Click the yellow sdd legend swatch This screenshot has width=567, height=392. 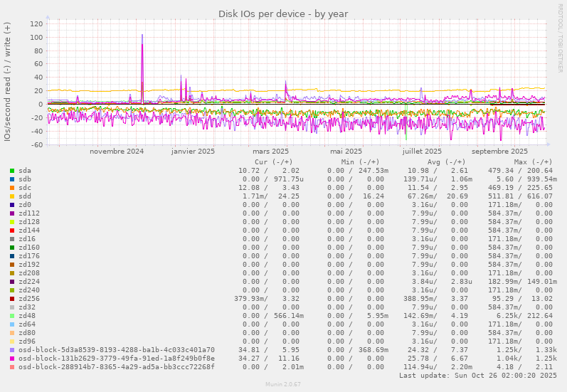coord(12,196)
